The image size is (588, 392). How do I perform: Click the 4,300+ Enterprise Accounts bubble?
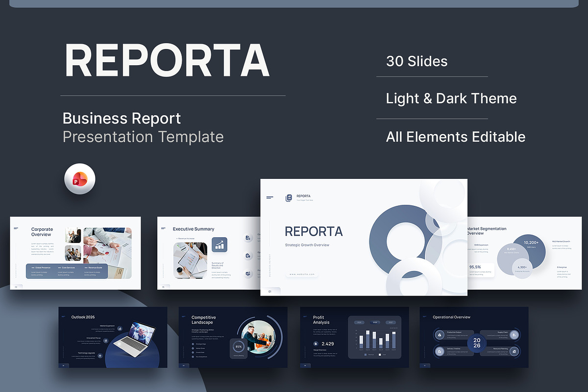tap(522, 268)
